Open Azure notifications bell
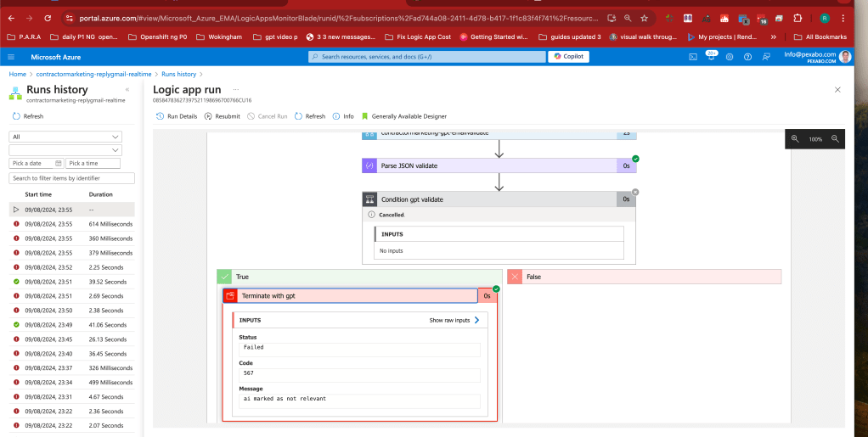 pos(711,56)
